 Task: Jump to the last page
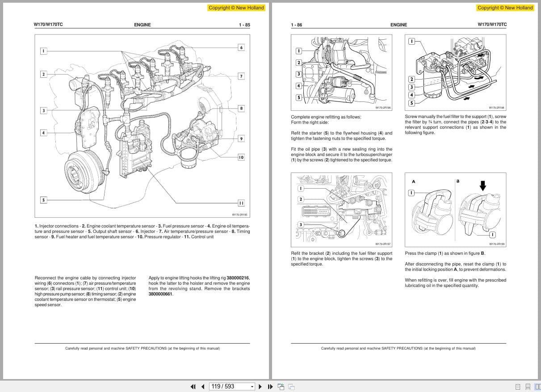(x=270, y=386)
